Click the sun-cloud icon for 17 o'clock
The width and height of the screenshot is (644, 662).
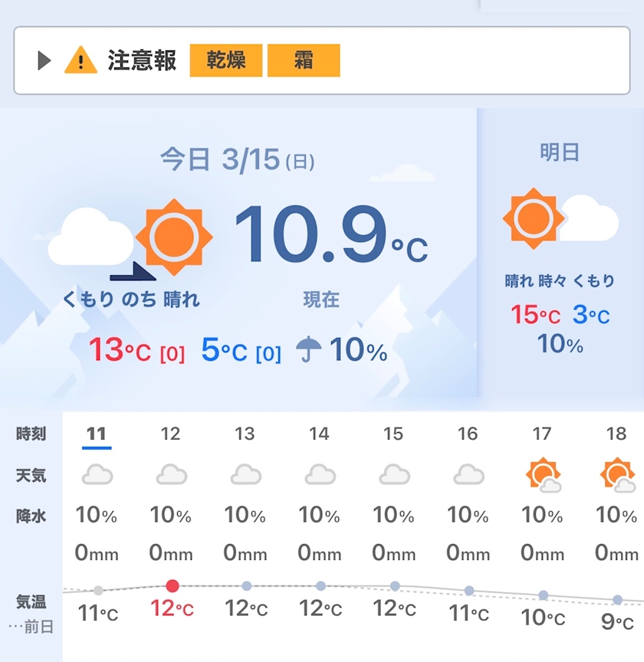click(x=543, y=475)
